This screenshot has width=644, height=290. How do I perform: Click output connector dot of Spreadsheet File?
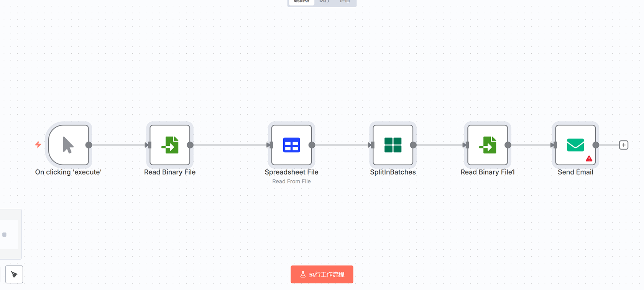tap(312, 145)
